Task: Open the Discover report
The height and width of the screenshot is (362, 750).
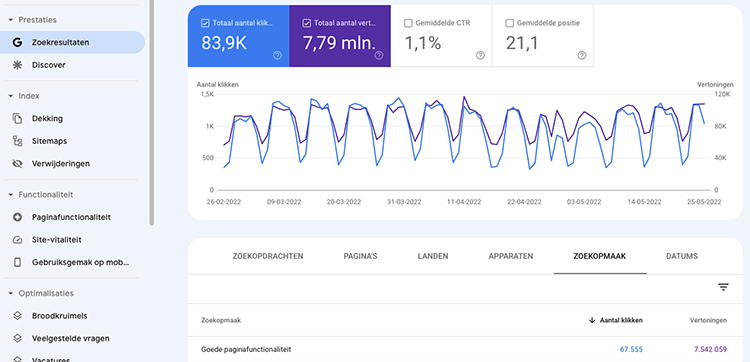Action: [x=48, y=65]
